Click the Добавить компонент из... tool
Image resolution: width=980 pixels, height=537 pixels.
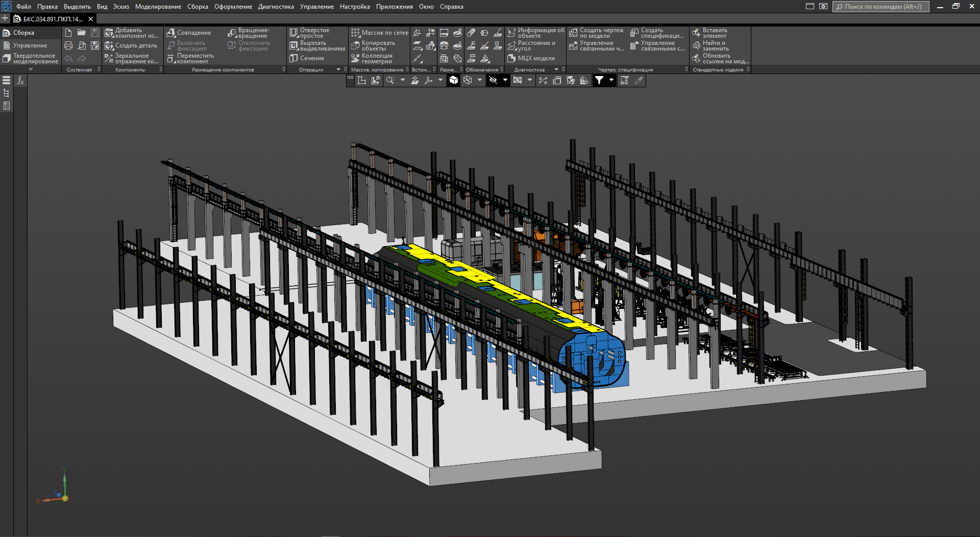(x=132, y=33)
